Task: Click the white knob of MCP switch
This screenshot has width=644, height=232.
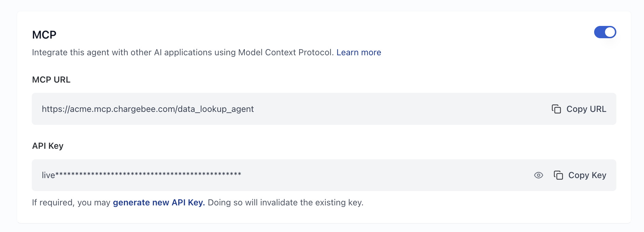Action: click(610, 32)
